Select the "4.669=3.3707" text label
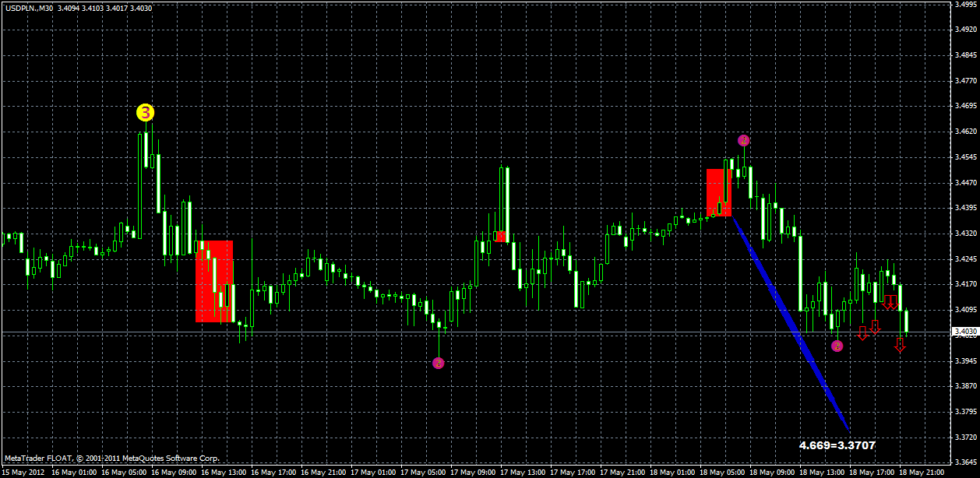Image resolution: width=980 pixels, height=478 pixels. pos(837,446)
